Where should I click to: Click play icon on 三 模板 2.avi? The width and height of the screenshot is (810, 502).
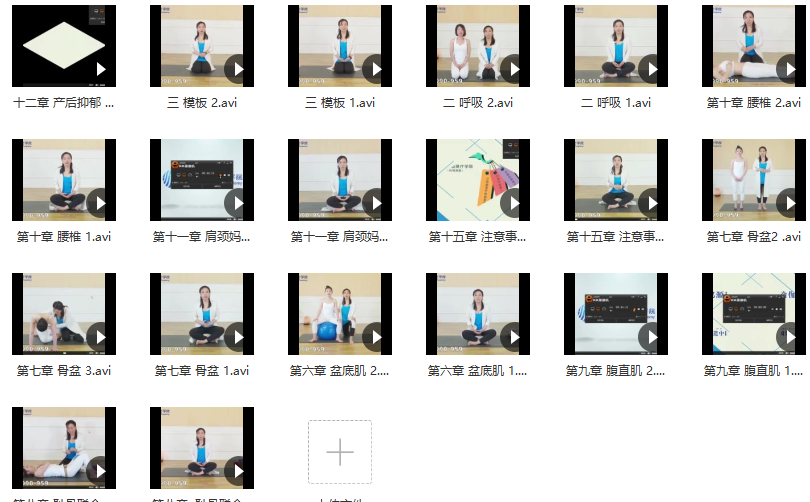click(237, 69)
